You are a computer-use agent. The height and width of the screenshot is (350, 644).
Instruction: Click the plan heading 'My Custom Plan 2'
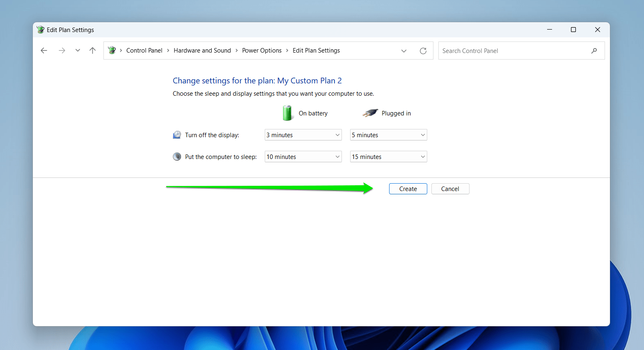click(x=309, y=81)
